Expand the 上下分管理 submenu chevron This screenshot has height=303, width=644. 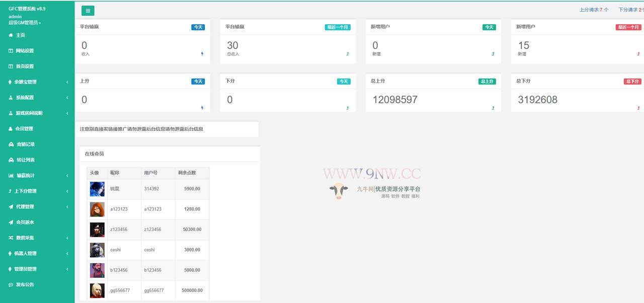[67, 191]
